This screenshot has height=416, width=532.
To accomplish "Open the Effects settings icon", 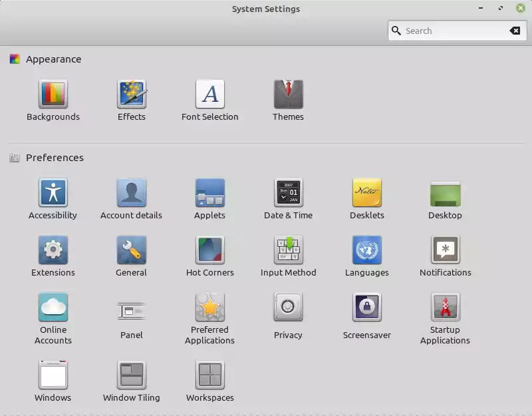I will tap(132, 94).
